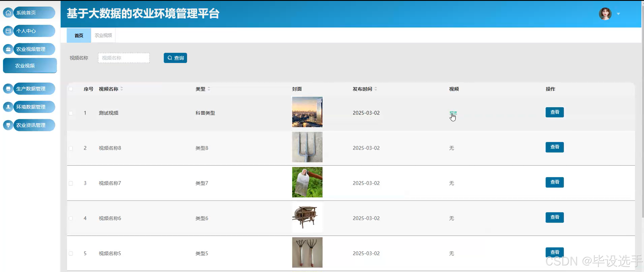The image size is (644, 272).
Task: Select the 环境数据管理 person icon
Action: pyautogui.click(x=8, y=107)
